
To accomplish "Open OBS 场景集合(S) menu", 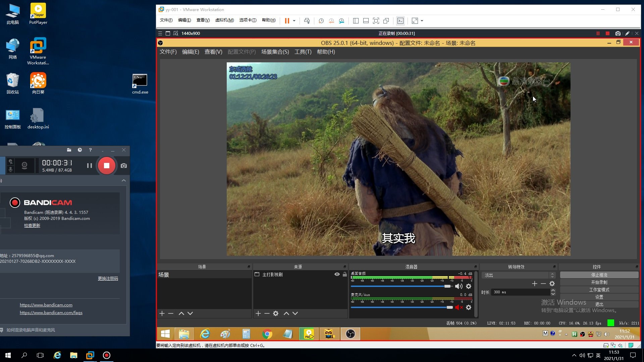I will pyautogui.click(x=275, y=52).
